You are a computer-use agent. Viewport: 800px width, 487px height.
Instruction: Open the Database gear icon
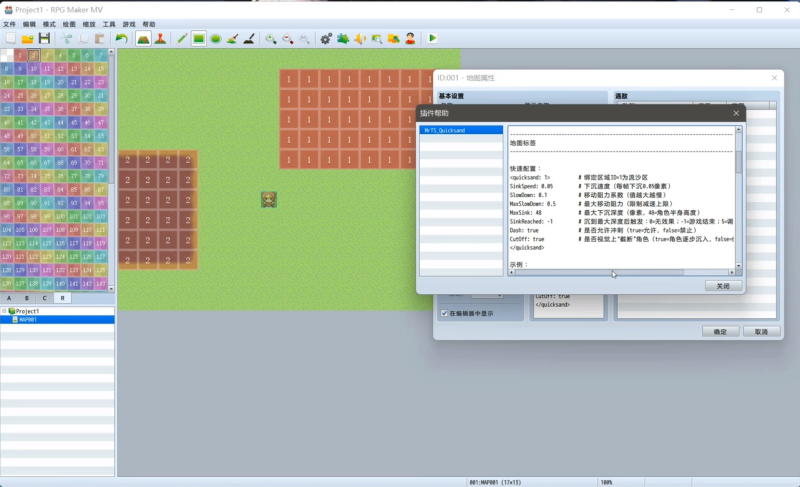click(x=326, y=38)
